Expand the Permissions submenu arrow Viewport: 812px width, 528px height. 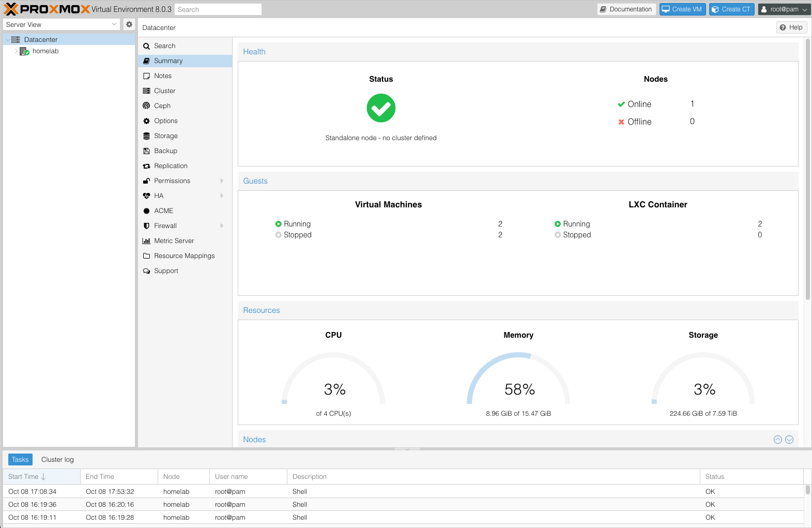222,181
